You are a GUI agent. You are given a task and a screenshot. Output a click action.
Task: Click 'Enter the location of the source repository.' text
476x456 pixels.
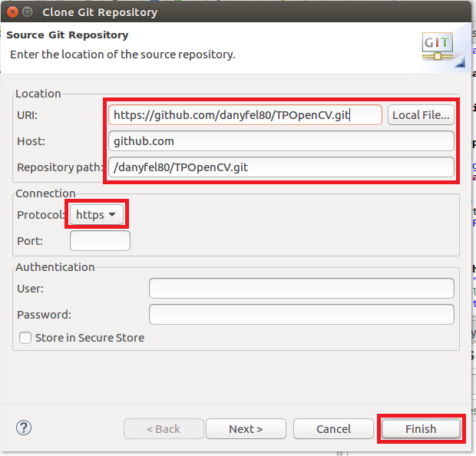click(123, 55)
